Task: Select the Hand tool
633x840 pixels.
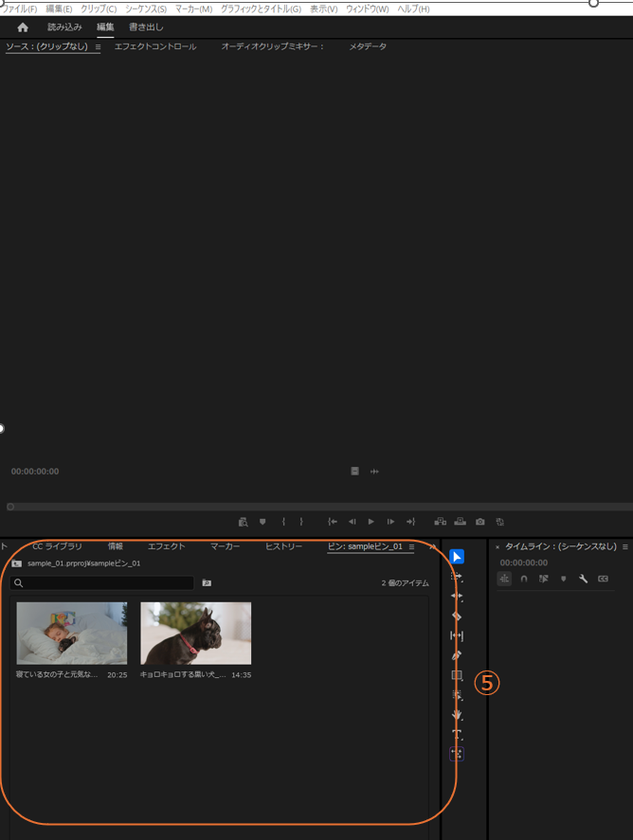Action: (457, 715)
